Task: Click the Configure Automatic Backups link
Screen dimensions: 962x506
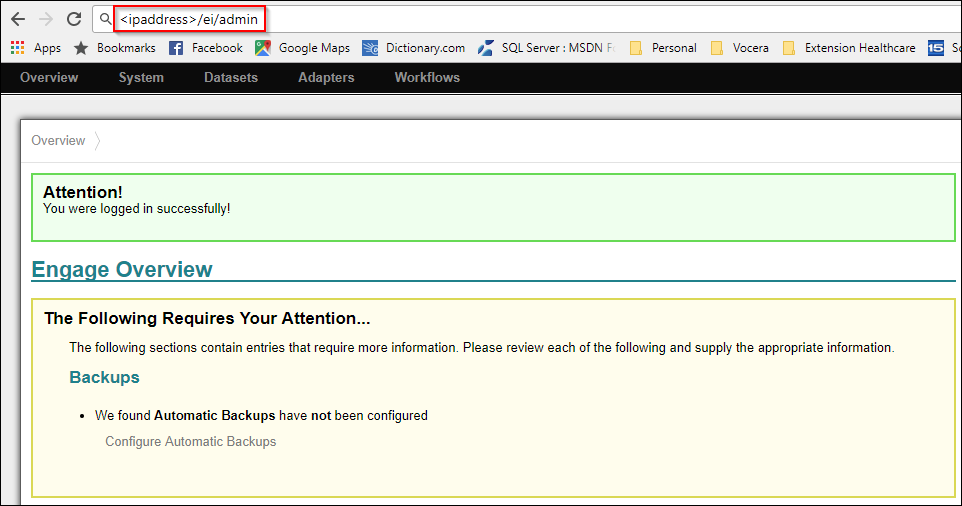Action: click(x=190, y=441)
